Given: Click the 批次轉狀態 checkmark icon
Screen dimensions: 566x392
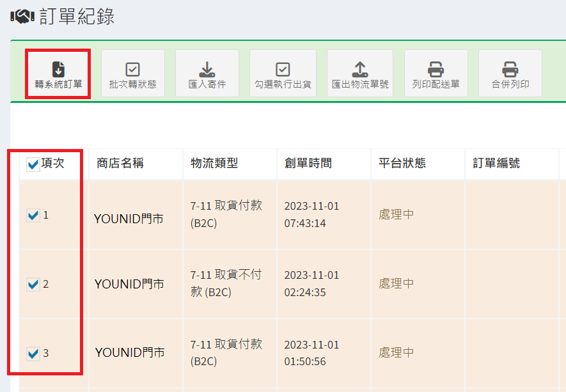Looking at the screenshot, I should click(132, 69).
